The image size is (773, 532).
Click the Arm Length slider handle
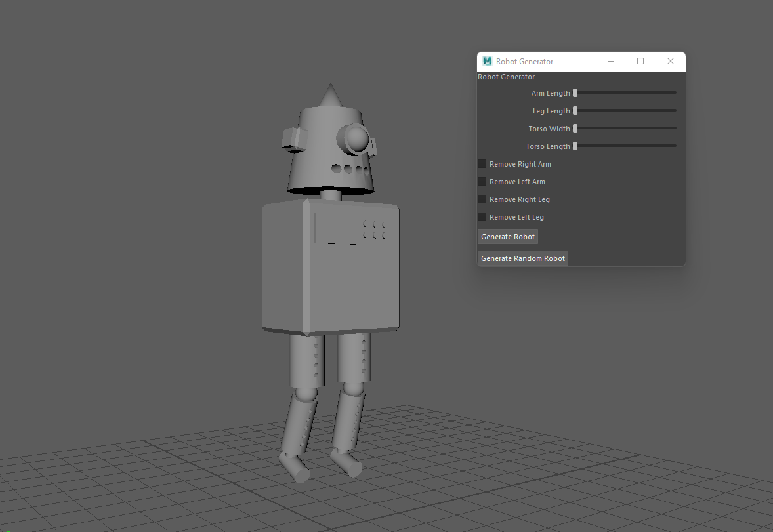(x=575, y=92)
